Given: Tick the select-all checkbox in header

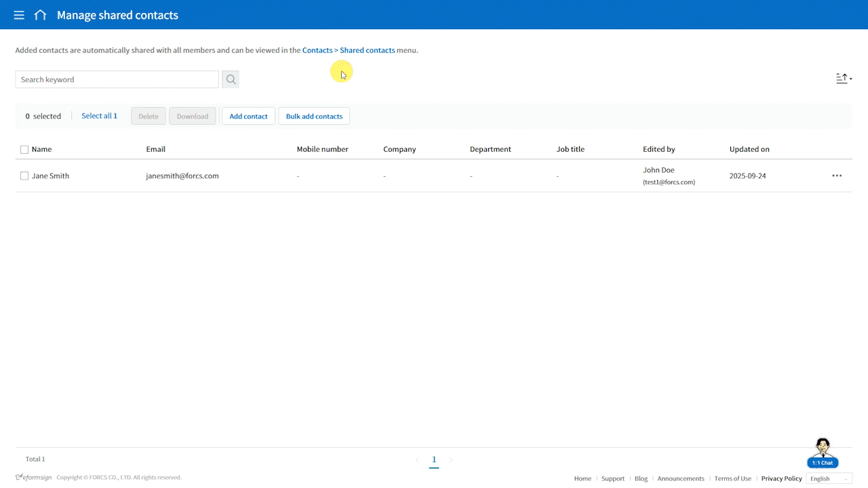Looking at the screenshot, I should pyautogui.click(x=24, y=149).
